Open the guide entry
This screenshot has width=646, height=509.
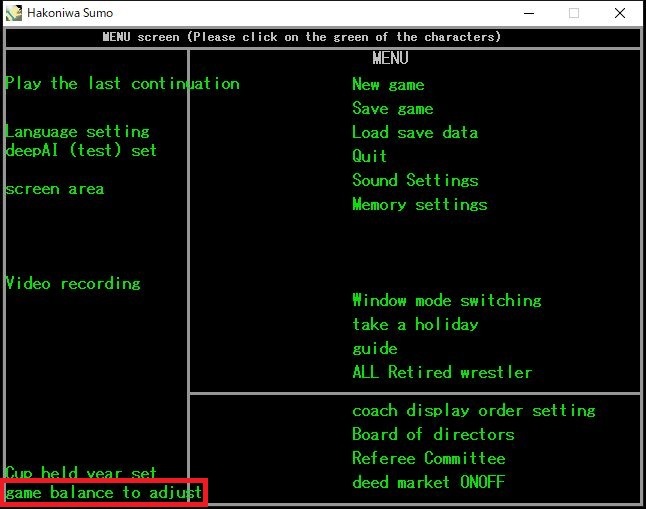click(x=375, y=349)
